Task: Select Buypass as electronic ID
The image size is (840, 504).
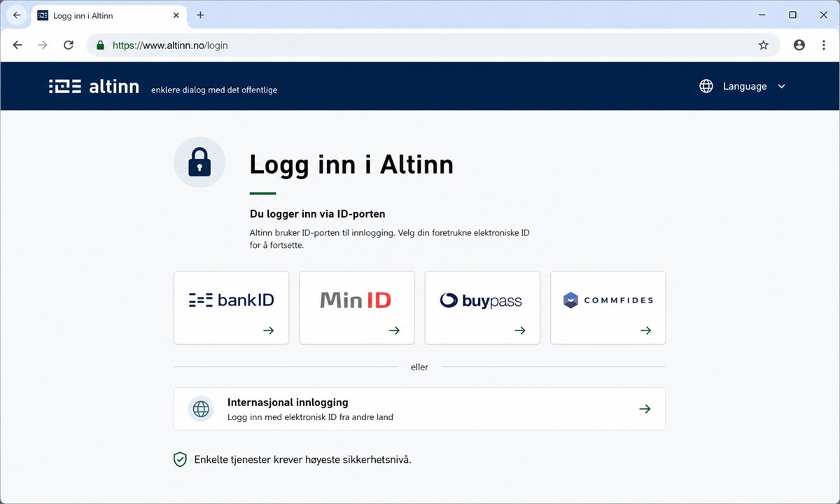Action: click(x=482, y=308)
